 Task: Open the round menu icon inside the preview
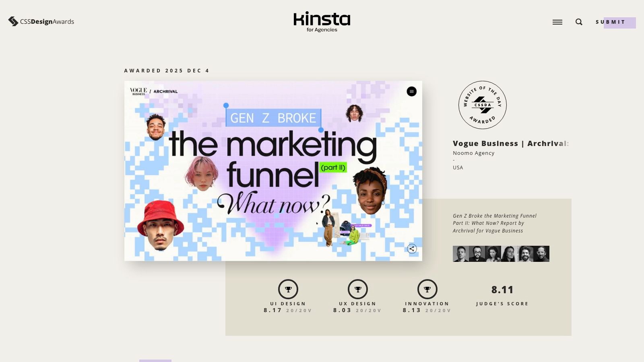coord(411,92)
